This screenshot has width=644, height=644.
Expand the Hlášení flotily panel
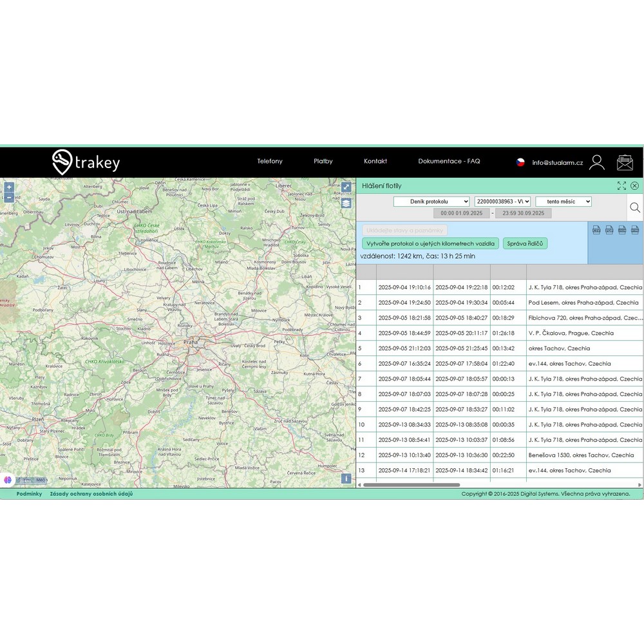[x=621, y=185]
